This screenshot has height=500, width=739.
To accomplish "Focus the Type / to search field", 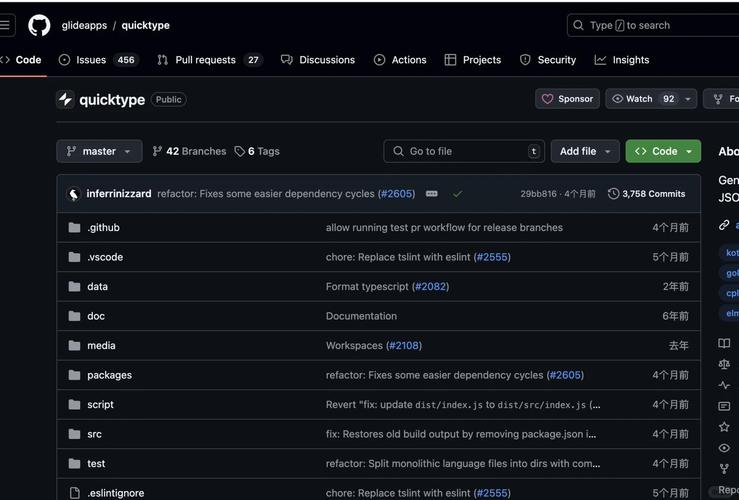I will click(653, 25).
